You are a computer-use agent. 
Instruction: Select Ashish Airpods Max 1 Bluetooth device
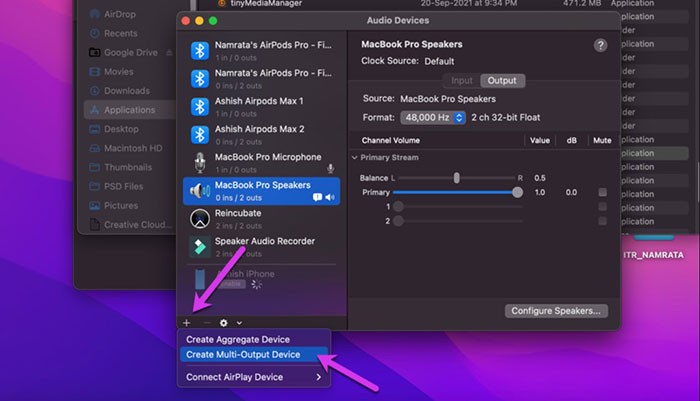tap(258, 106)
